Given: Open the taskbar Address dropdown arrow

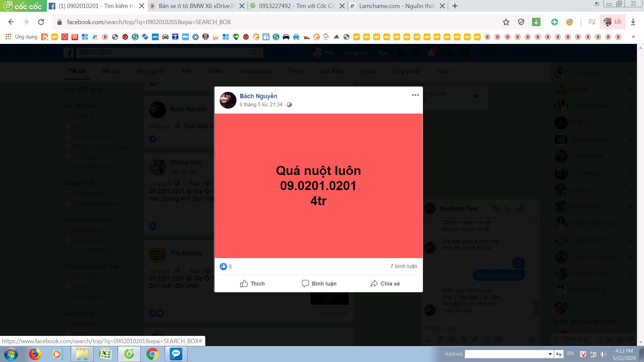Looking at the screenshot, I should (x=550, y=354).
